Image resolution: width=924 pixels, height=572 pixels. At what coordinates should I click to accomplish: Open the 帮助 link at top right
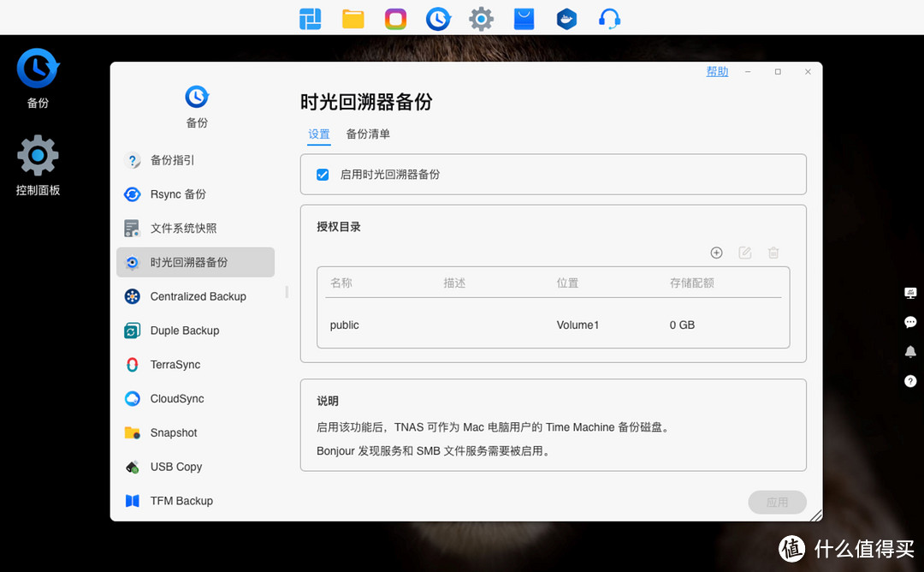tap(717, 71)
